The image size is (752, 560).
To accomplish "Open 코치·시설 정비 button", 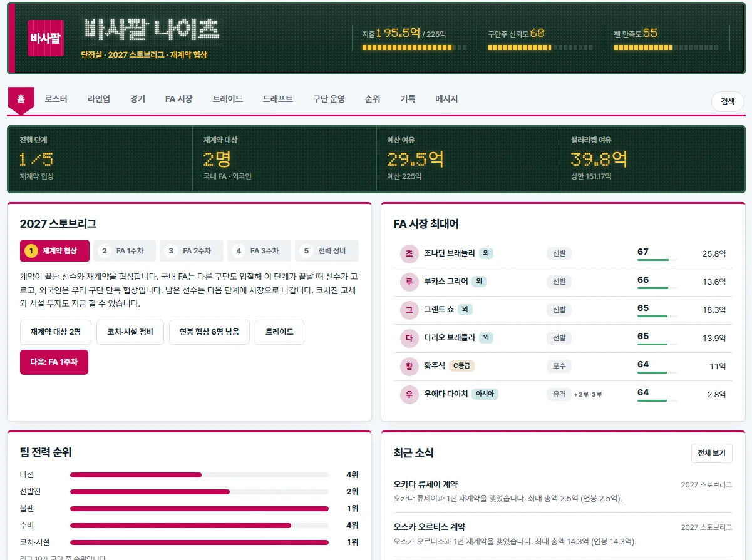I will (x=130, y=332).
